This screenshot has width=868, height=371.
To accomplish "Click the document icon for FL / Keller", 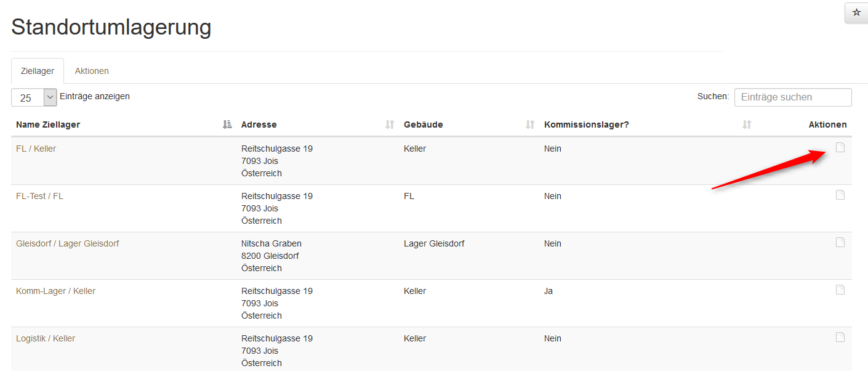I will click(x=840, y=147).
